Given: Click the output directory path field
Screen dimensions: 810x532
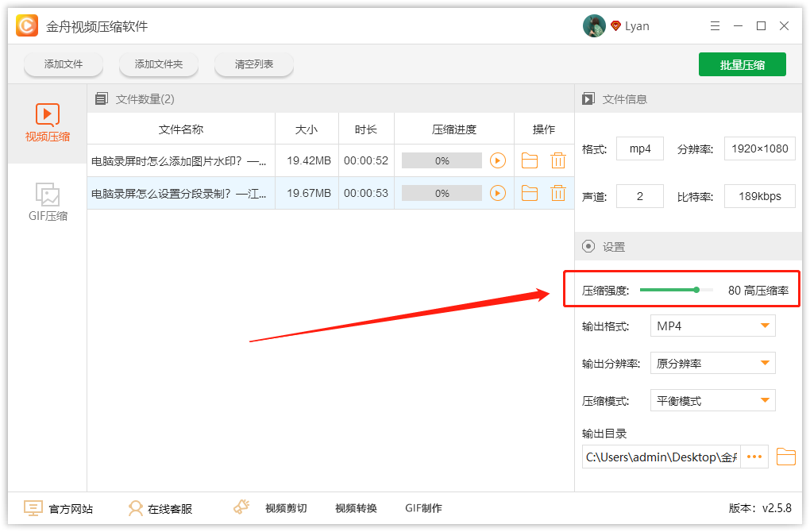Looking at the screenshot, I should point(661,457).
